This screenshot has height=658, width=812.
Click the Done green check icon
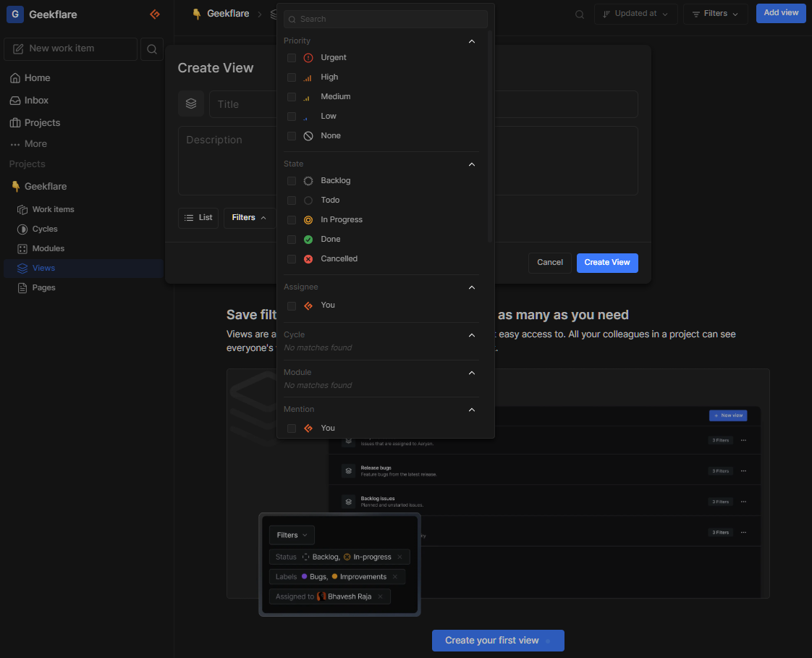308,240
